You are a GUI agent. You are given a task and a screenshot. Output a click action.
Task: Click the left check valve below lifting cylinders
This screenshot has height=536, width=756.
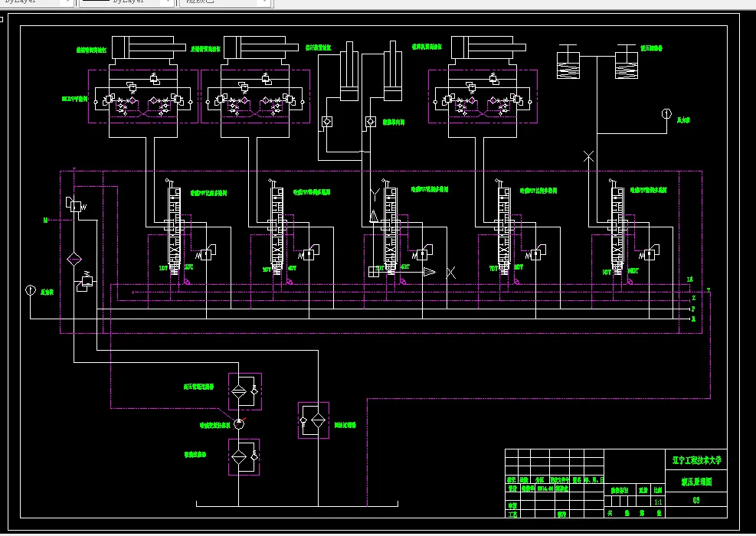point(326,122)
